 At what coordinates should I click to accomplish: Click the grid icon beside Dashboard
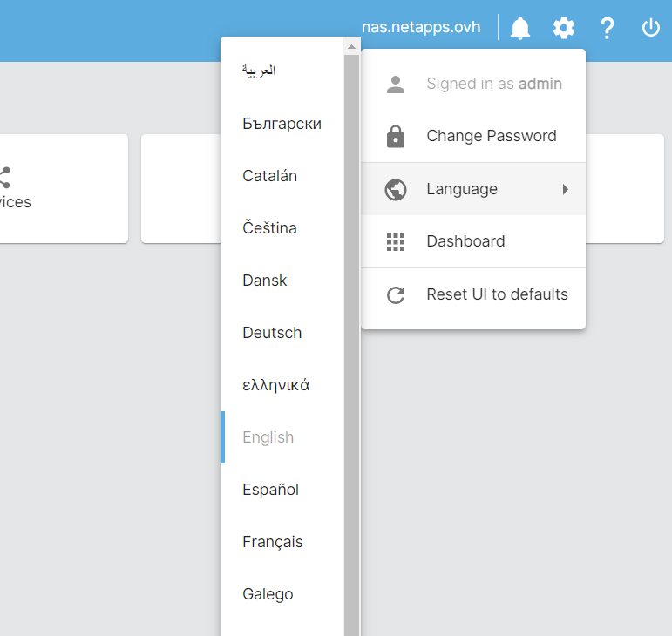tap(396, 241)
